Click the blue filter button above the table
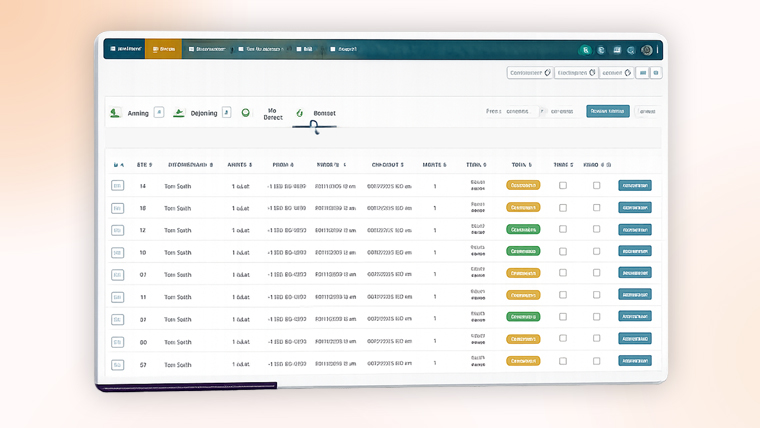Screen dimensions: 760x428 pos(607,112)
